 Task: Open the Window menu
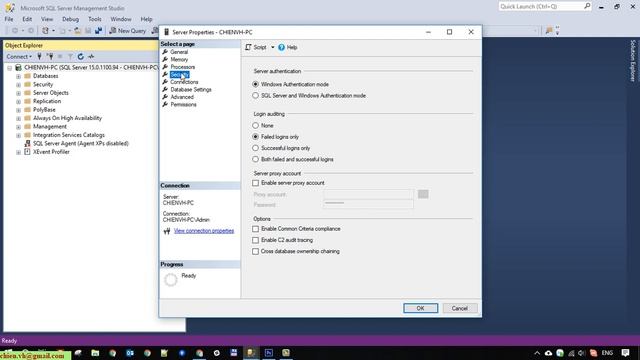121,19
